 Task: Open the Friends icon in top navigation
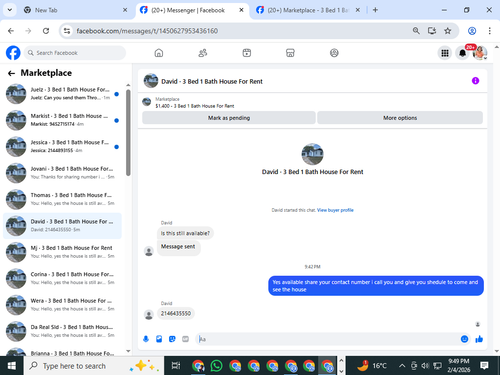[x=203, y=53]
